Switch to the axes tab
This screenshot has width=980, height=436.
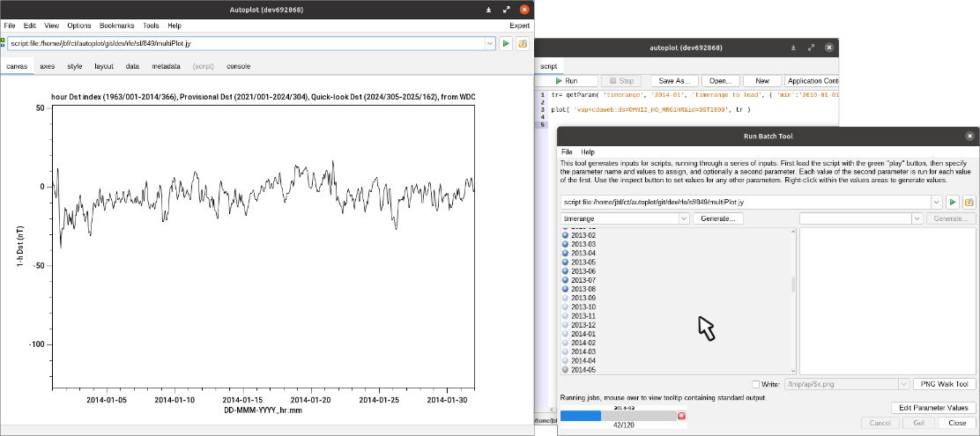[x=48, y=65]
